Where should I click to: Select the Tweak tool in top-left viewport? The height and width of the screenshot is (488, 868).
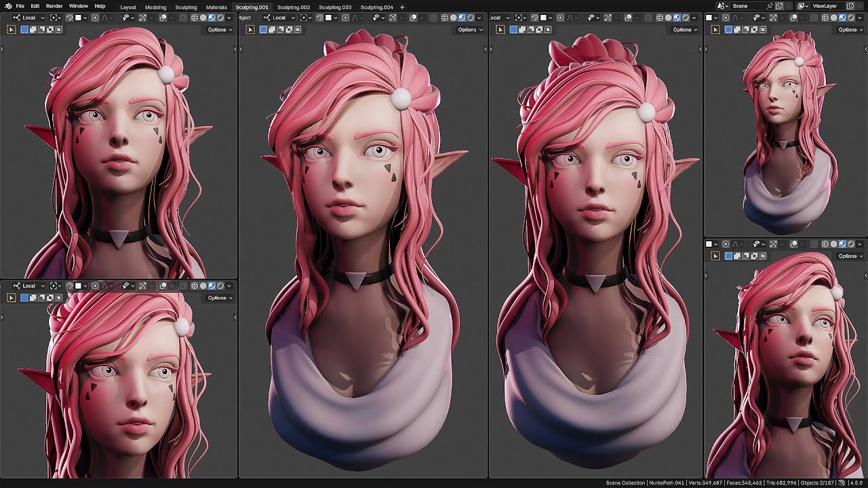click(x=11, y=30)
